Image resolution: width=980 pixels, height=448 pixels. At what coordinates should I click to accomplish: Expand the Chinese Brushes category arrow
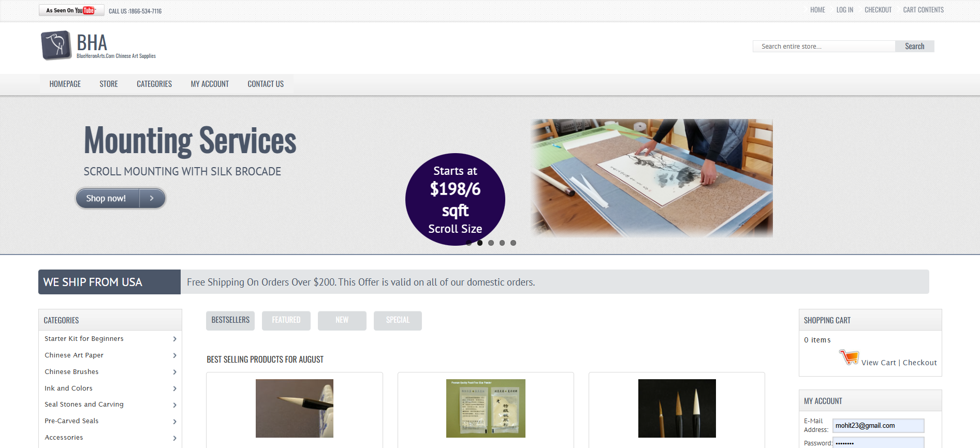coord(174,372)
